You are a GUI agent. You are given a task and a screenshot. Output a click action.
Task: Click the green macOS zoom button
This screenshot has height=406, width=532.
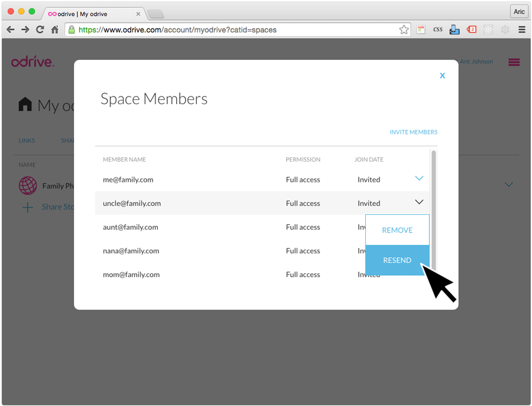32,11
